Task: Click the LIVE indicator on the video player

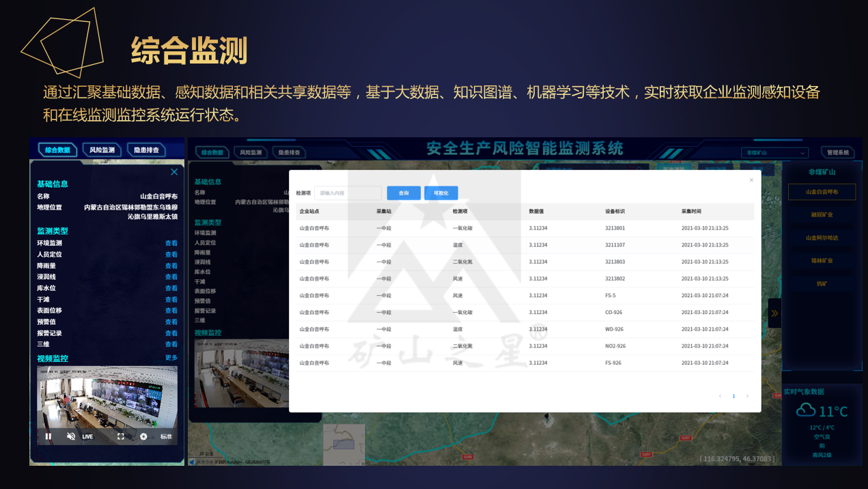Action: point(87,436)
